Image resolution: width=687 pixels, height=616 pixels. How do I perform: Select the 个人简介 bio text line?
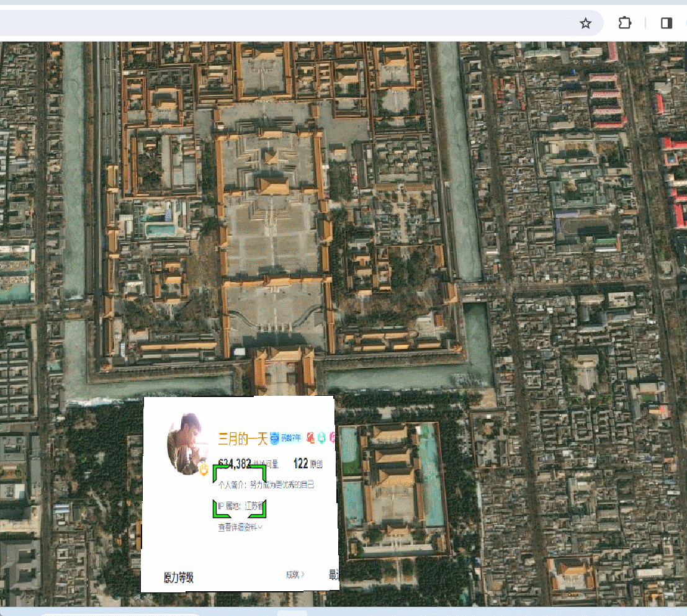pos(266,484)
